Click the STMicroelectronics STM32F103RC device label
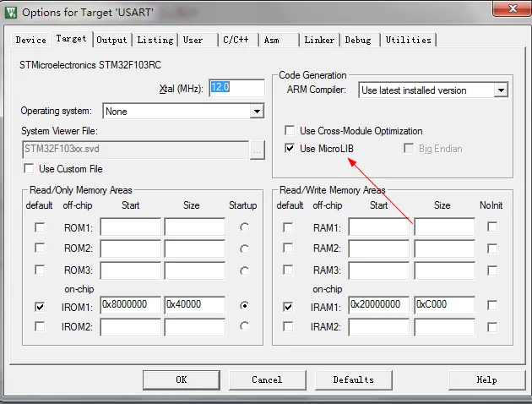Image resolution: width=532 pixels, height=404 pixels. 90,65
